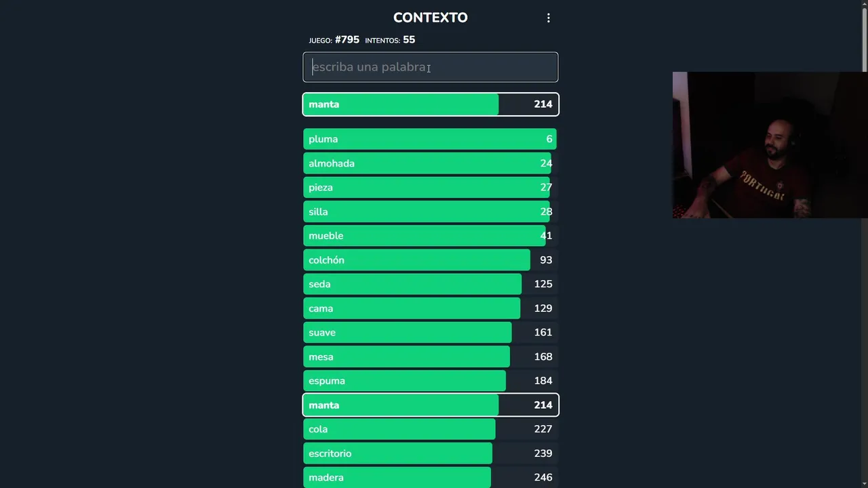This screenshot has width=868, height=488.
Task: Click the CONTEXTO game title
Action: pyautogui.click(x=430, y=18)
